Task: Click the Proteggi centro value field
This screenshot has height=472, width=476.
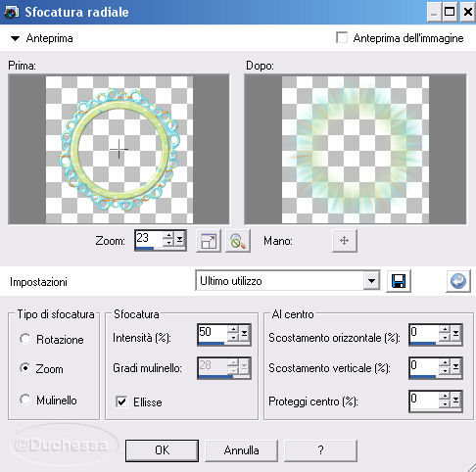Action: 424,400
